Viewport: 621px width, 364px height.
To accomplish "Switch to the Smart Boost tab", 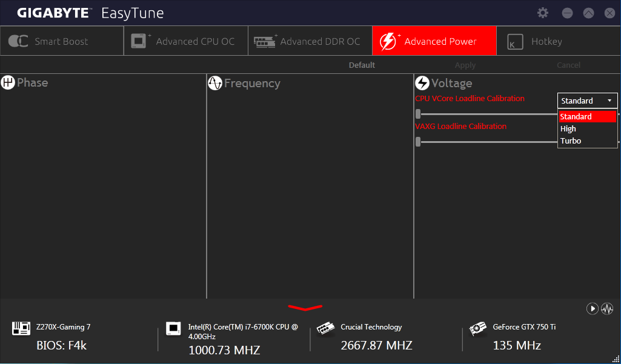I will point(62,41).
